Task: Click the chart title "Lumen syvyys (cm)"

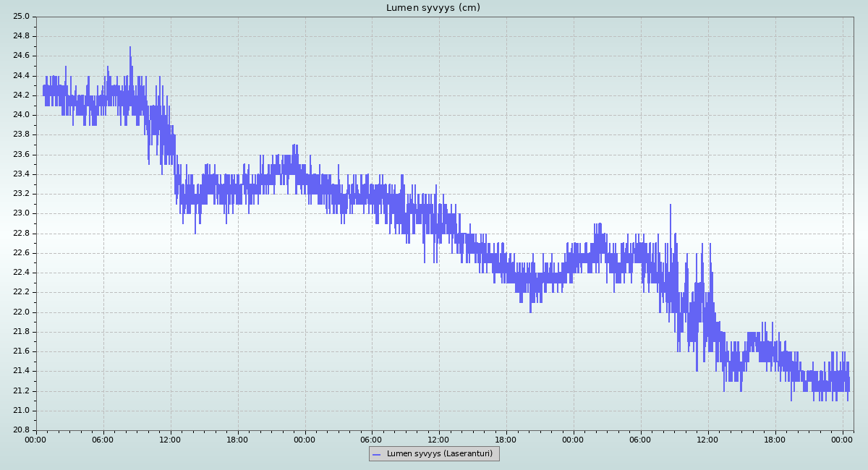Action: (433, 8)
